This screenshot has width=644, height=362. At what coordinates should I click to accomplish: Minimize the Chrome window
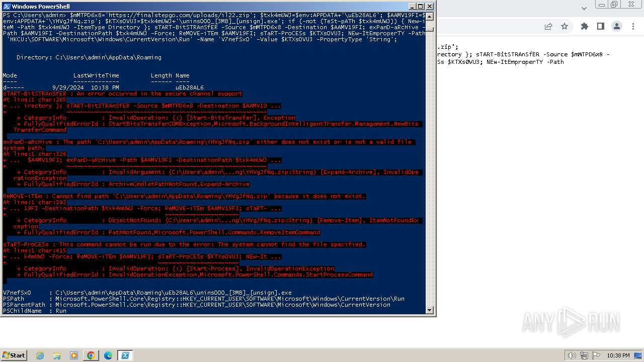click(601, 5)
